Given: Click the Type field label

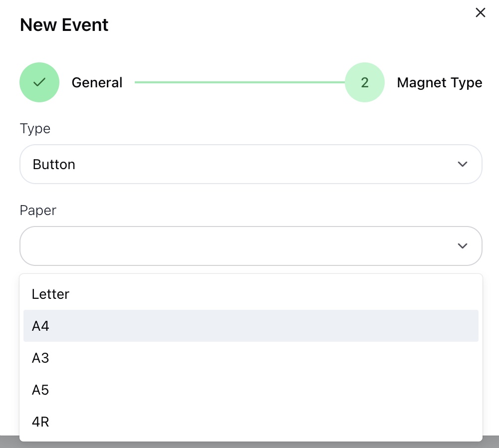Looking at the screenshot, I should (x=35, y=129).
